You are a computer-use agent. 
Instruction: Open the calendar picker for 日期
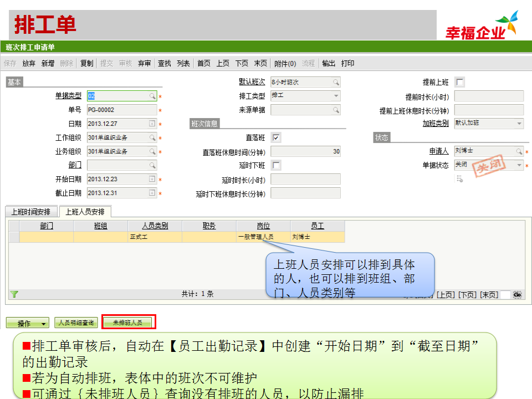coord(152,124)
